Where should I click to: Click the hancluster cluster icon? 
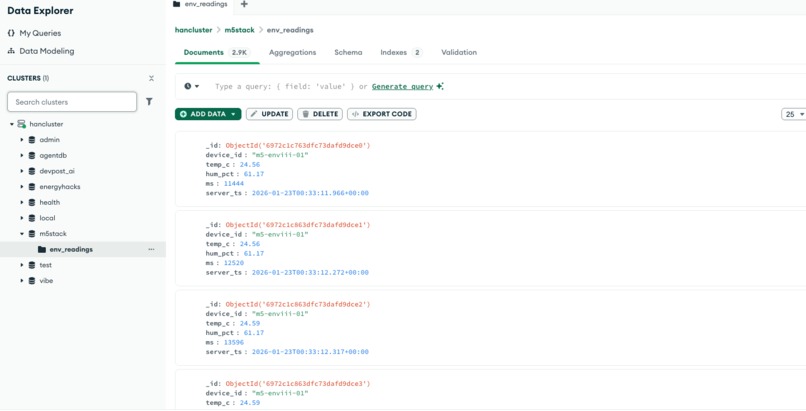point(21,124)
